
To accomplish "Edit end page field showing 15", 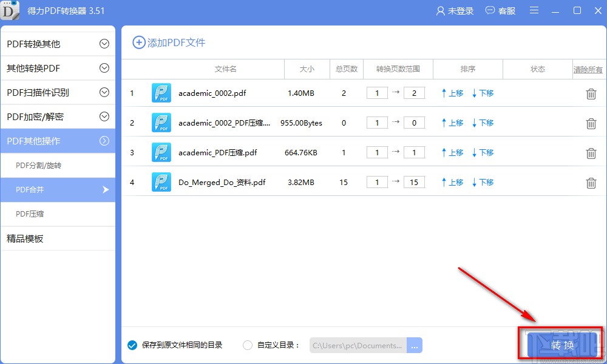I will (x=414, y=182).
